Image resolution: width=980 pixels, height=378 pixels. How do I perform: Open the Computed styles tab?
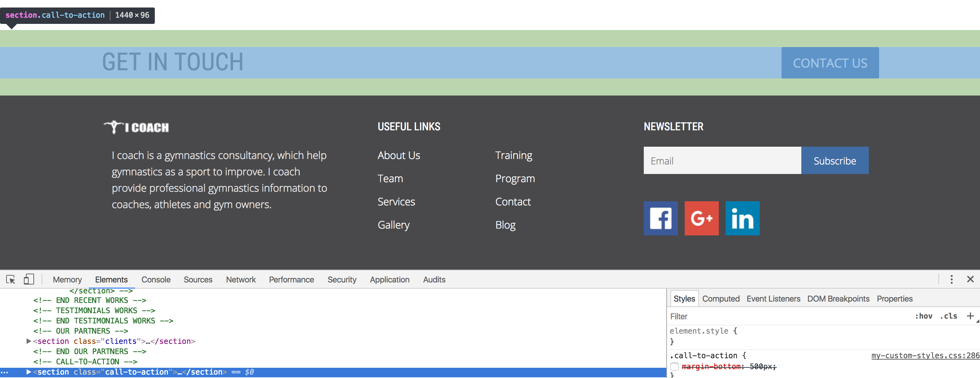pos(721,299)
